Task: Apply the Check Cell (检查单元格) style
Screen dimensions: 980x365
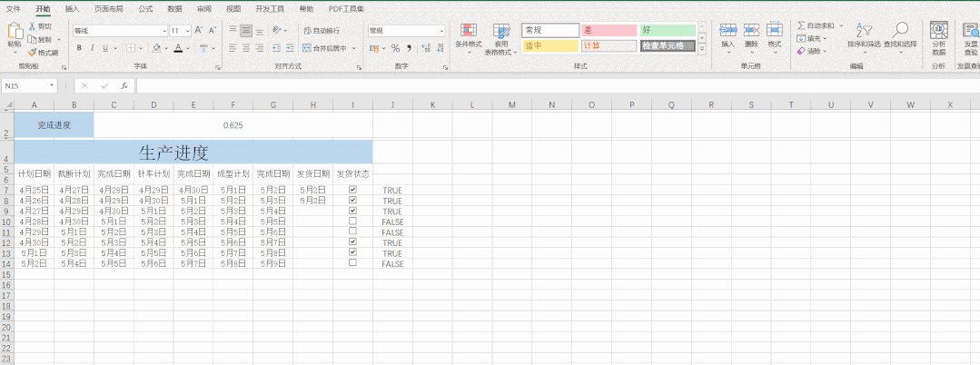Action: click(x=668, y=45)
